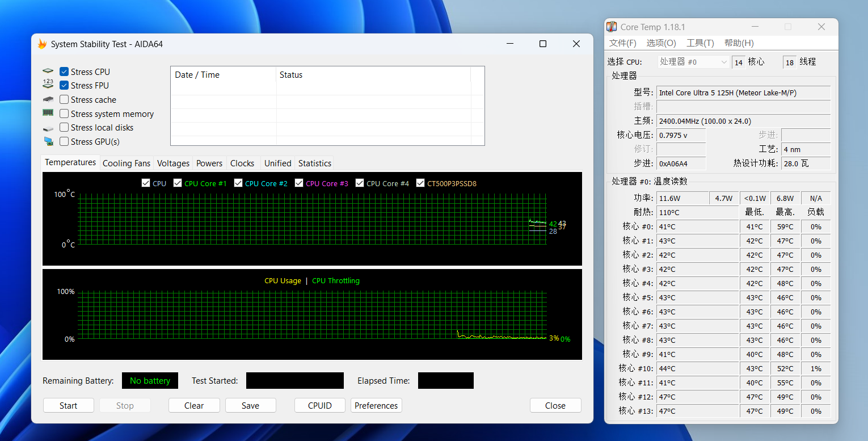
Task: Click the disk drive icon beside Stress local disks
Action: pyautogui.click(x=48, y=128)
